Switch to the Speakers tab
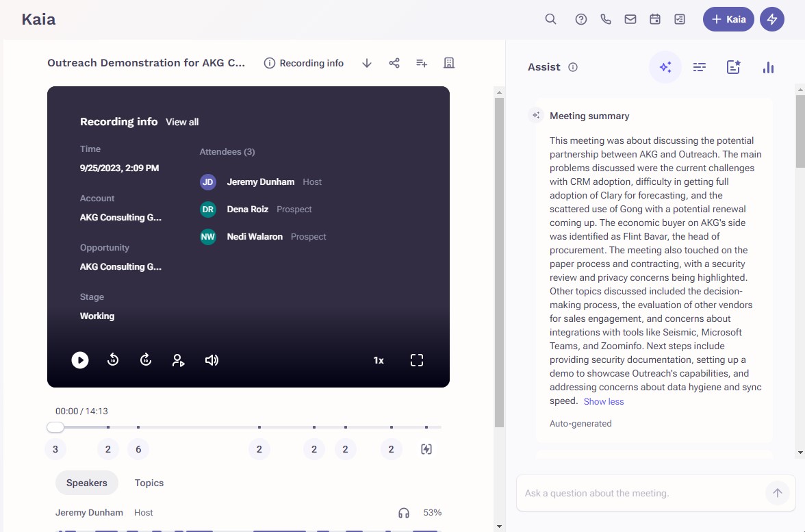This screenshot has width=805, height=532. (x=87, y=483)
